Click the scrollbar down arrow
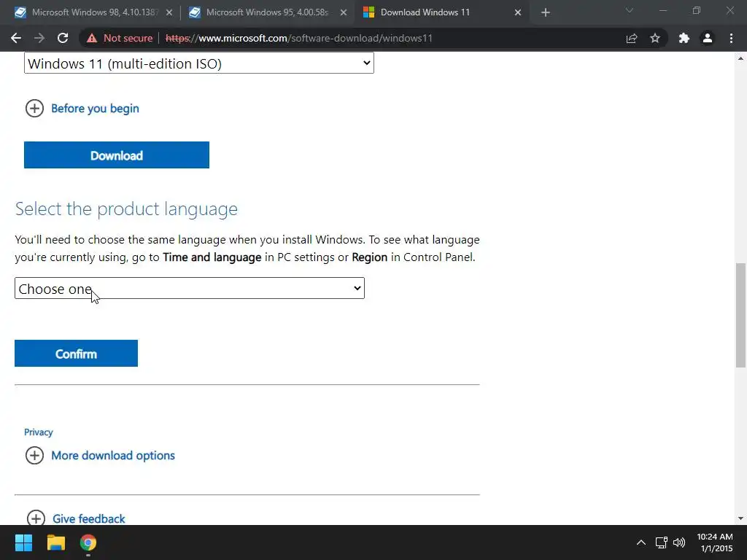 [740, 518]
